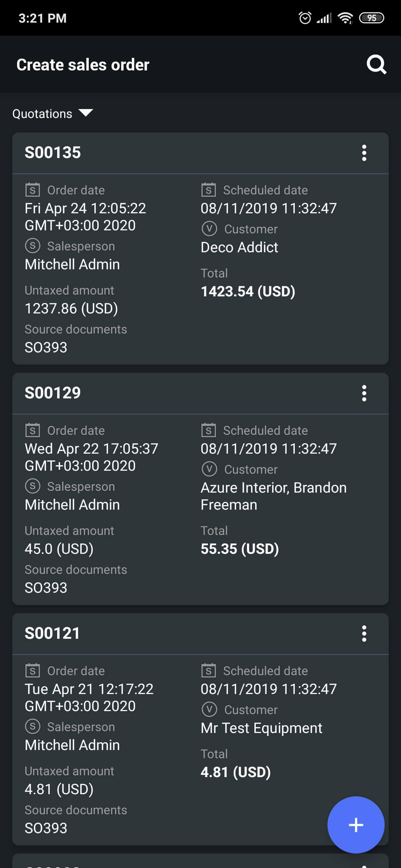Viewport: 401px width, 868px height.
Task: Click the Customer icon in S00129 card
Action: pos(209,469)
